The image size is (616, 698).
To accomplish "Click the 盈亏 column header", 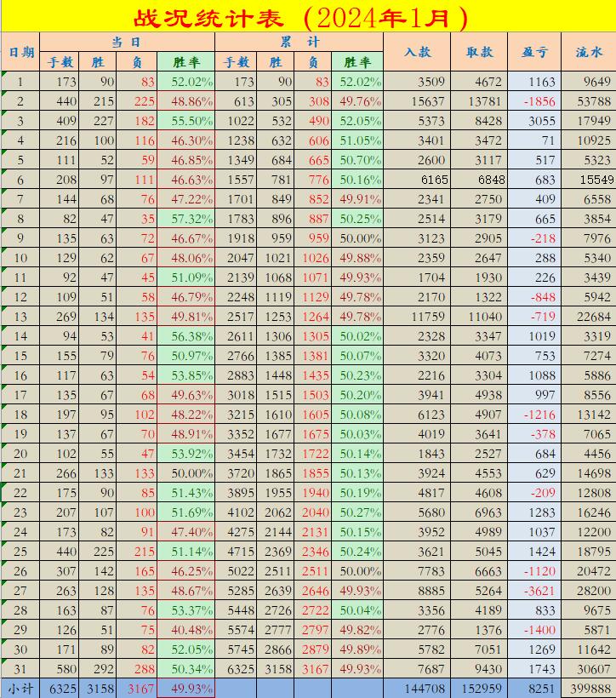I will [534, 52].
